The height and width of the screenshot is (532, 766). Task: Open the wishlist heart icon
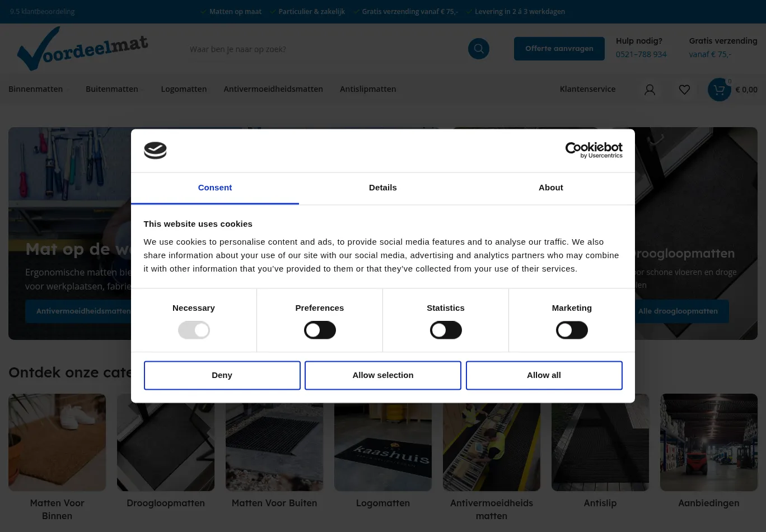684,90
